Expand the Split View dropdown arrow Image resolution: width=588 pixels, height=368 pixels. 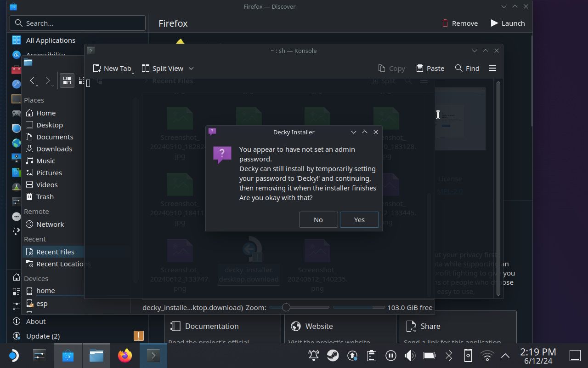click(191, 68)
